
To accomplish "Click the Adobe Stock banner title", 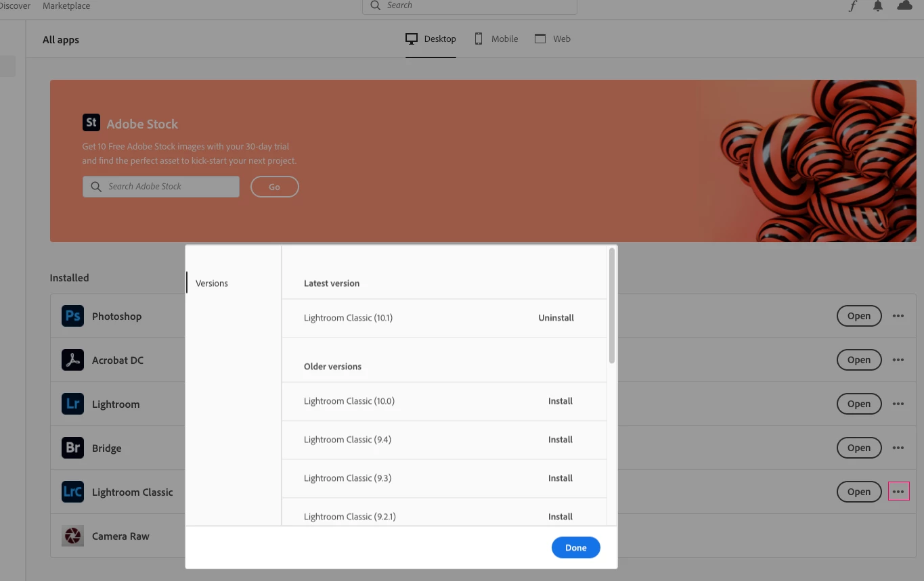I will click(x=142, y=124).
